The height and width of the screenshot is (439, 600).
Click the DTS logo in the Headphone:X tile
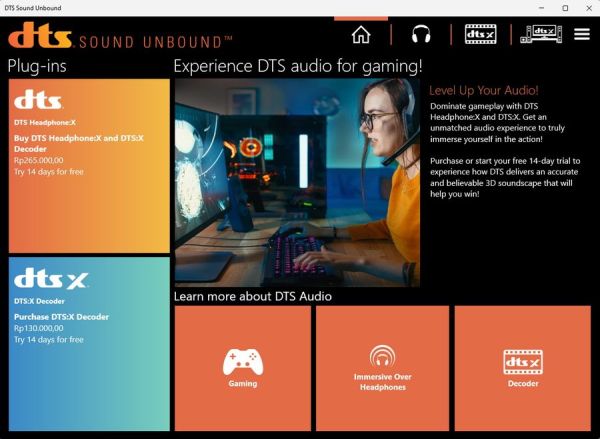38,100
